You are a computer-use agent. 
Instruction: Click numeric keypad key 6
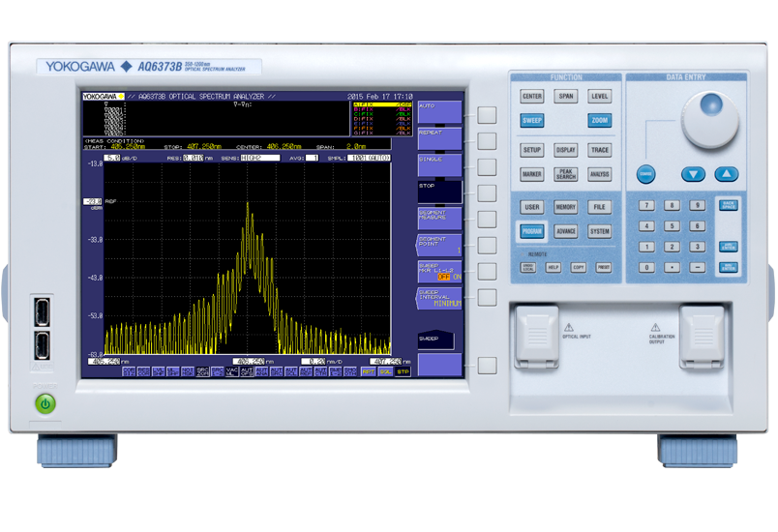coord(697,226)
